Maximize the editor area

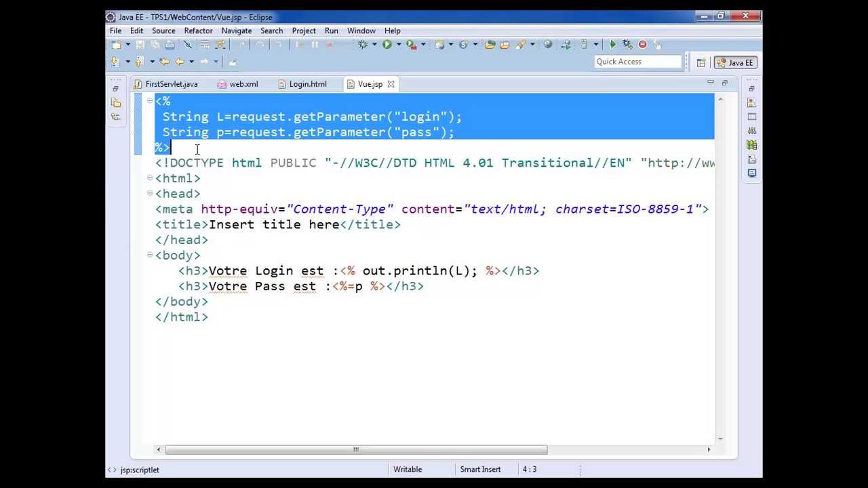coord(724,83)
